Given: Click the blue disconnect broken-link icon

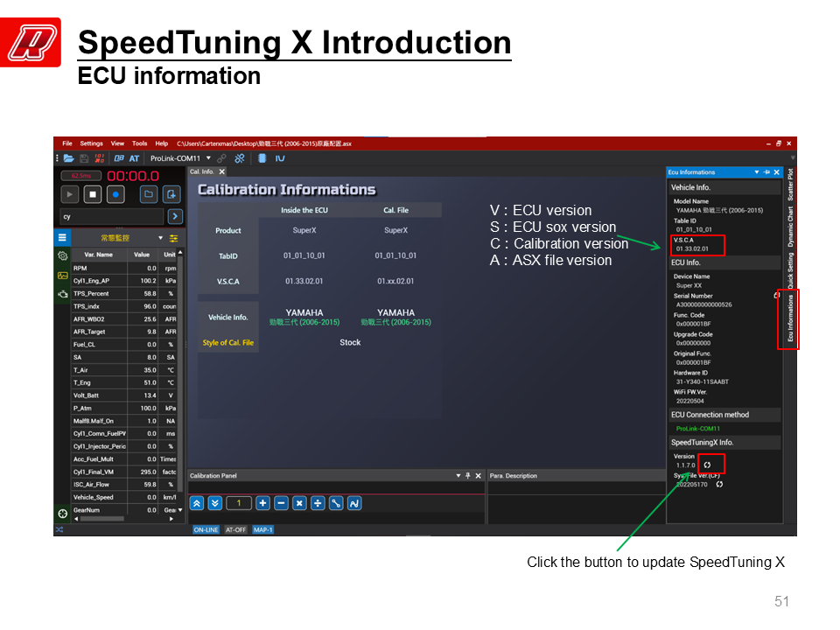Looking at the screenshot, I should 240,158.
